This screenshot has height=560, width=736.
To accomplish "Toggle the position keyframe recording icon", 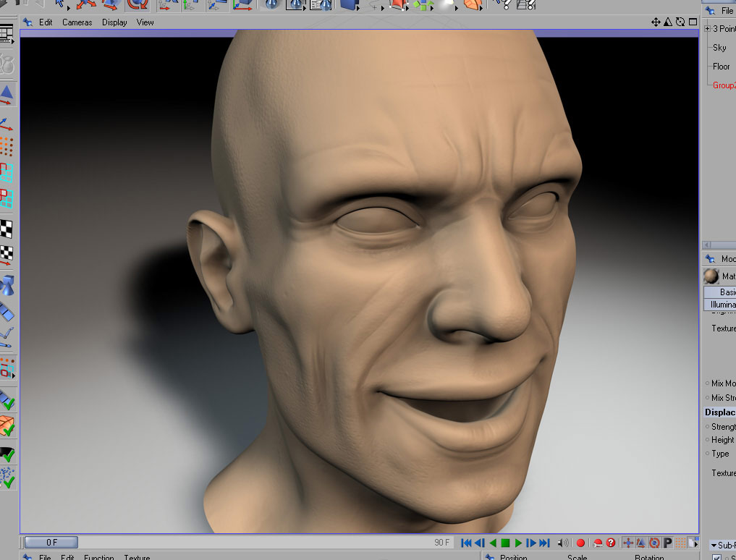I will (x=628, y=543).
